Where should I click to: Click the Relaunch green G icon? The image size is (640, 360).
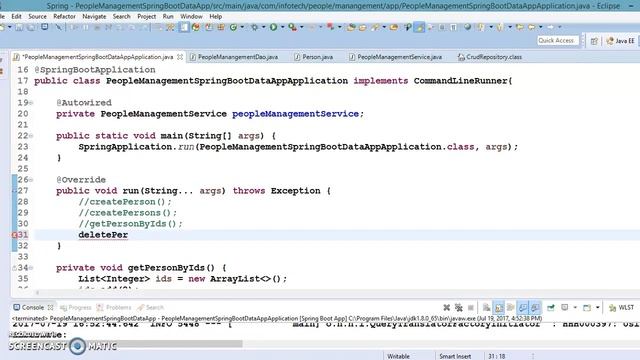tap(233, 27)
